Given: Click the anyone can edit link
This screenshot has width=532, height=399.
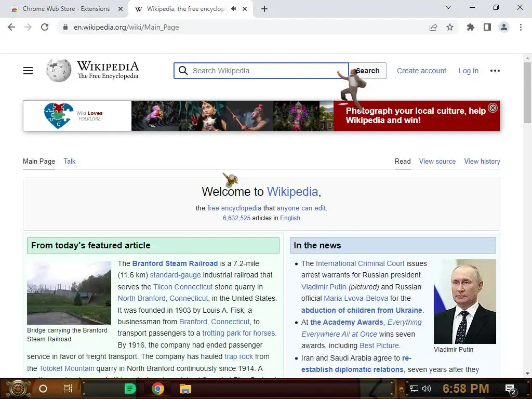Looking at the screenshot, I should point(301,208).
